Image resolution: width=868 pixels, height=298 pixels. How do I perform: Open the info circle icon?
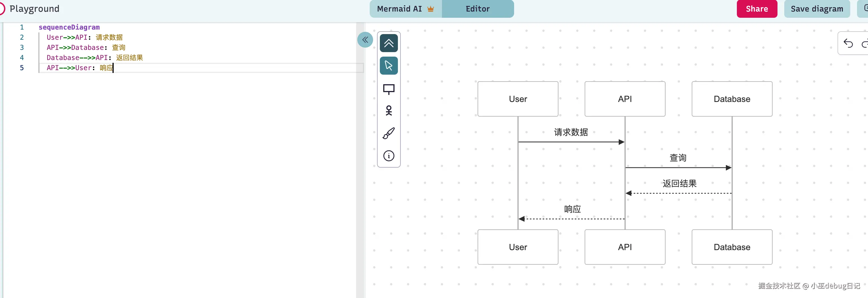389,156
